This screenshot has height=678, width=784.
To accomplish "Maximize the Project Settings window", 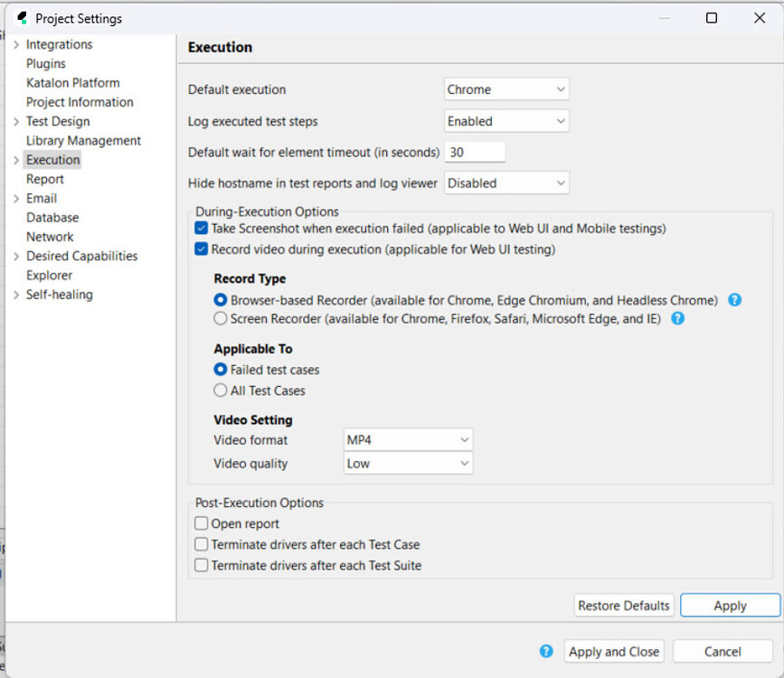I will coord(712,18).
